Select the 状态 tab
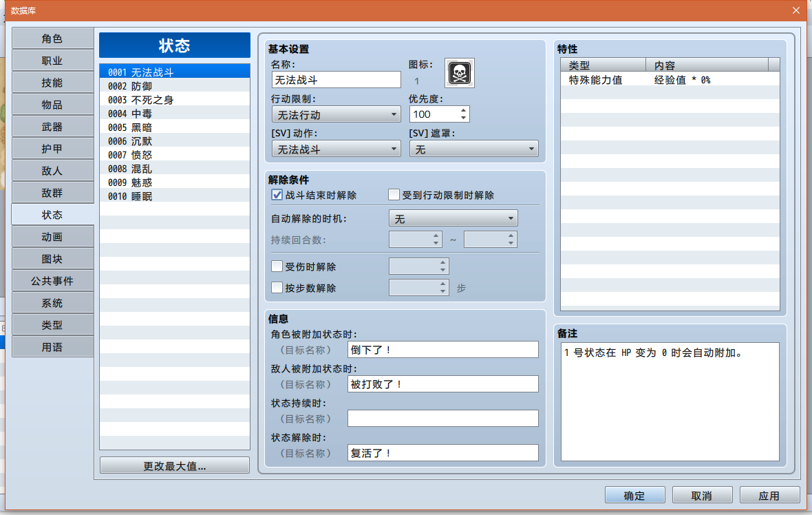 click(52, 215)
